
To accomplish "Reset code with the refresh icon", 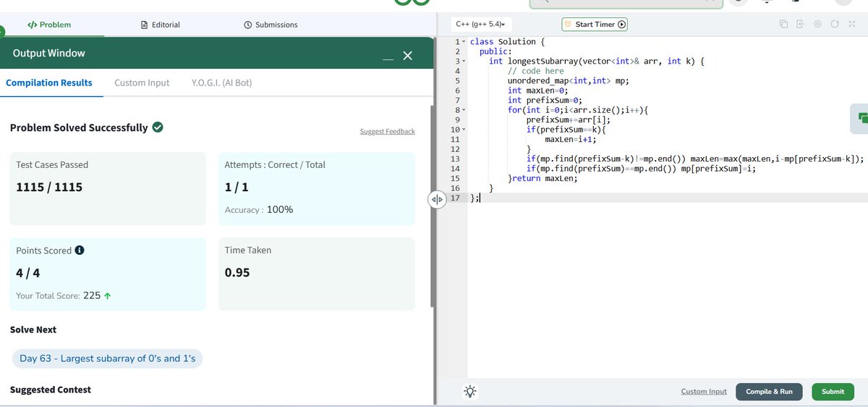I will (x=834, y=24).
